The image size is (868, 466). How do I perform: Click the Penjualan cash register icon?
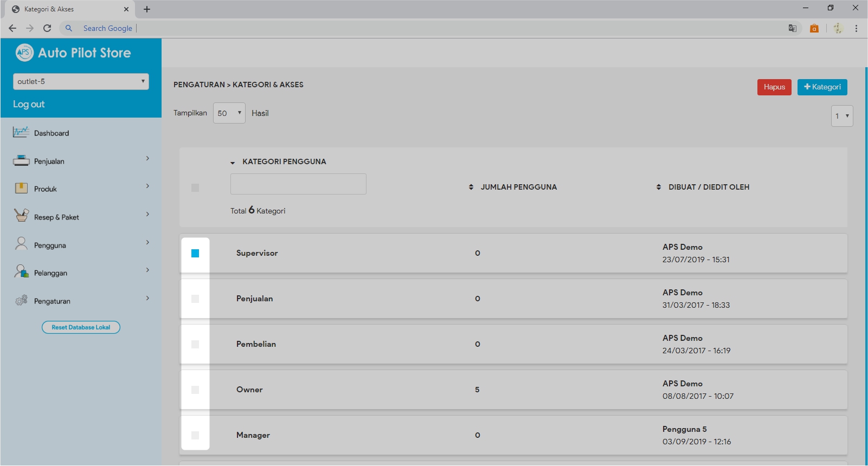click(21, 161)
